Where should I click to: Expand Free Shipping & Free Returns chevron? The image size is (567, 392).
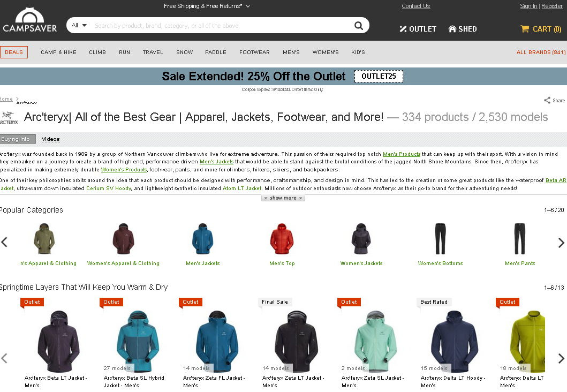tap(248, 6)
